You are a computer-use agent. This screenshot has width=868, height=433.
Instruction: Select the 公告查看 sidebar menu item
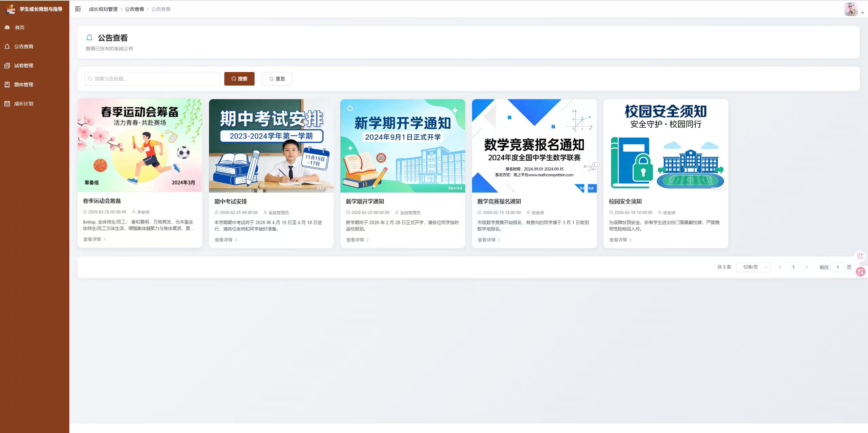[35, 47]
